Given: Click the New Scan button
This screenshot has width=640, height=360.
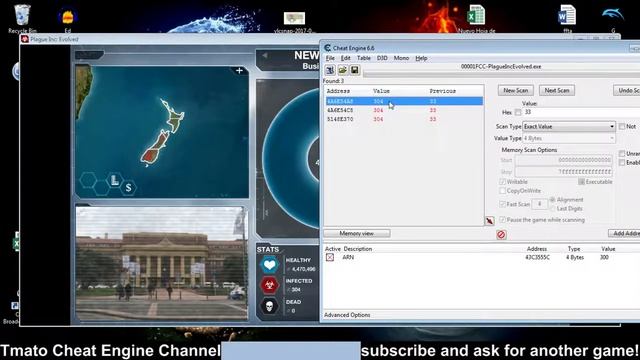Looking at the screenshot, I should pos(516,90).
